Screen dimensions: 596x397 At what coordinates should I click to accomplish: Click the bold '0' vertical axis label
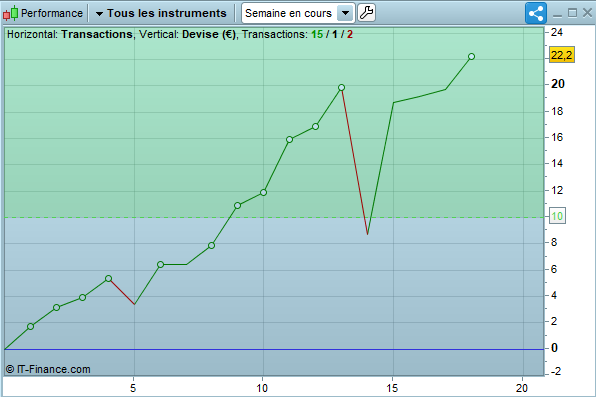[554, 348]
